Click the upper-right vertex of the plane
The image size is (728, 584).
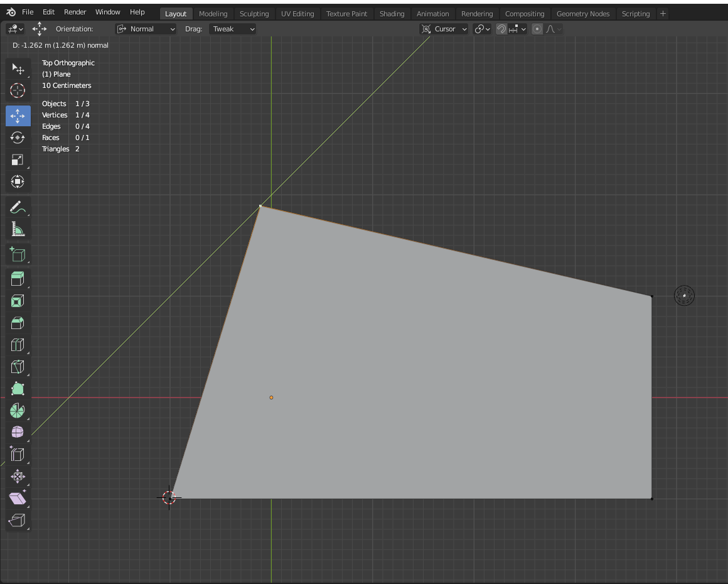pyautogui.click(x=652, y=296)
